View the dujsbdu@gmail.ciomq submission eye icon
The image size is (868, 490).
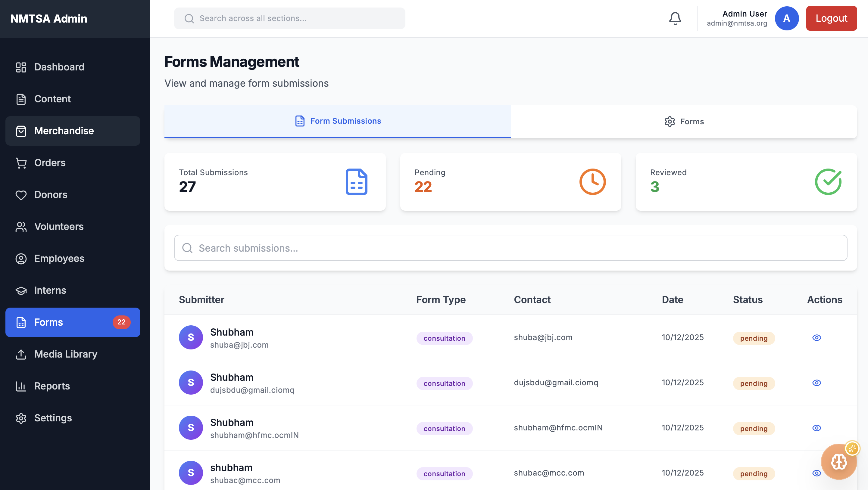816,383
